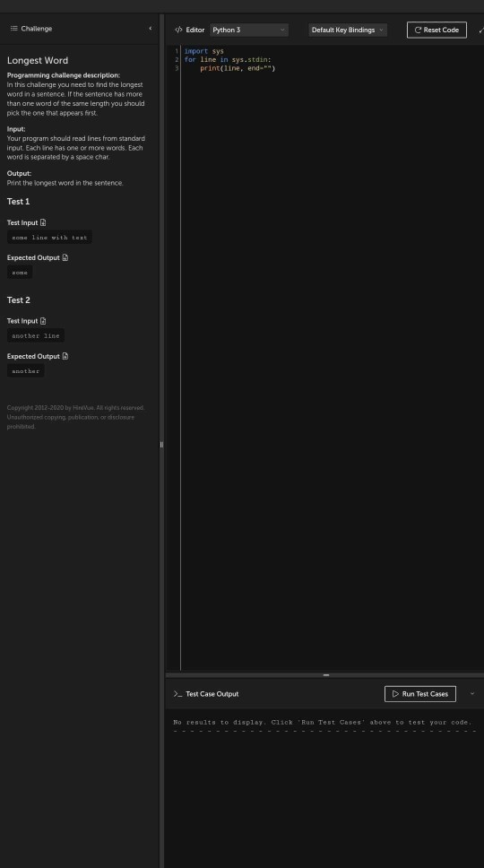Click the Test 2 heading

click(x=19, y=300)
